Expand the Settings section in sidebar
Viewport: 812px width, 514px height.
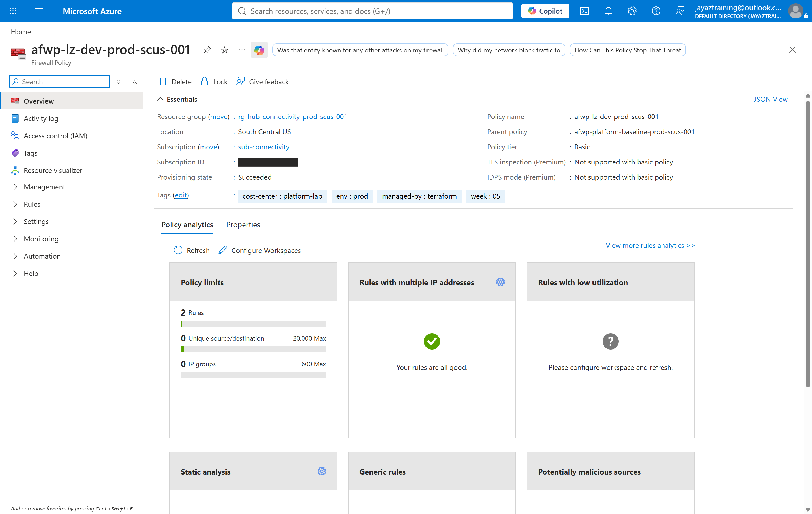click(15, 222)
